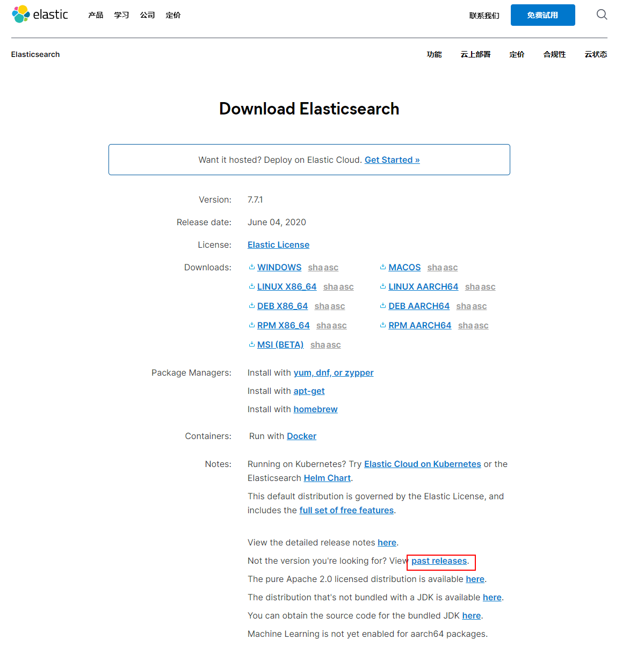Click the 免费试用 button
Viewport: 644px width, 668px height.
542,15
